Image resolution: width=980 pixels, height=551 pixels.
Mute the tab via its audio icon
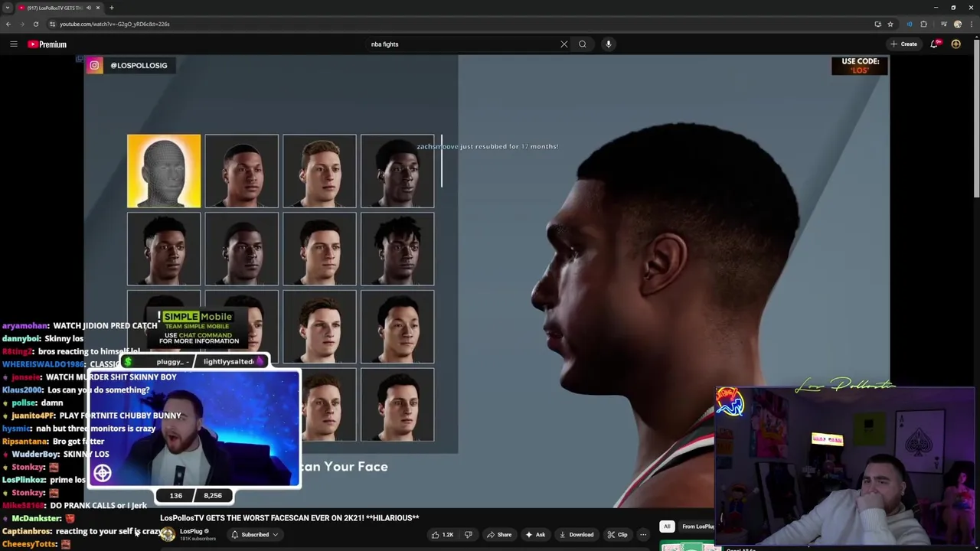(x=89, y=8)
